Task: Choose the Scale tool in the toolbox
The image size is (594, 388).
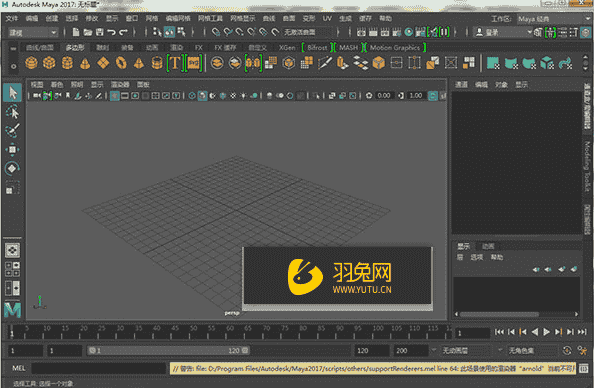Action: click(x=13, y=188)
